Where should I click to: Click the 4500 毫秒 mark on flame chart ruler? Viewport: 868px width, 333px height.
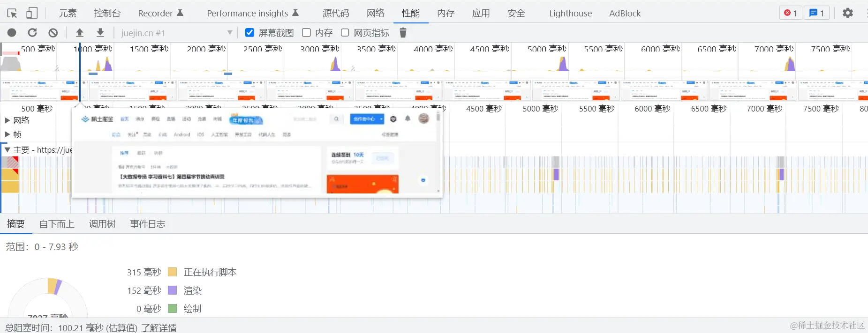(x=484, y=109)
